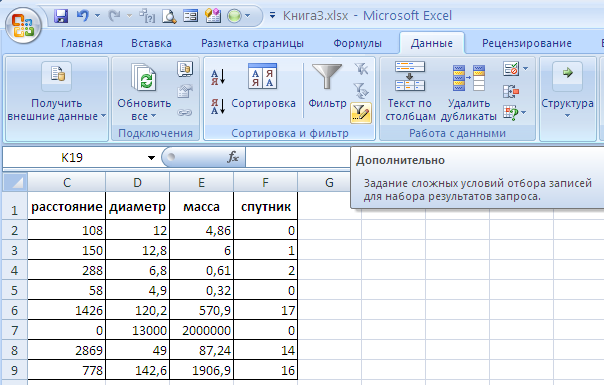Screen dimensions: 604x385
Task: Click the What-If Analysis icon
Action: (510, 113)
